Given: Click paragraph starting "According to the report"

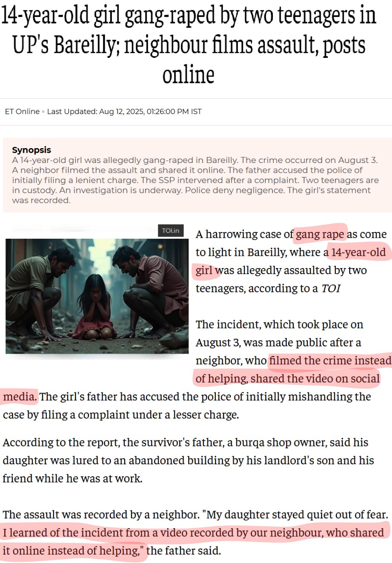Looking at the screenshot, I should (188, 460).
